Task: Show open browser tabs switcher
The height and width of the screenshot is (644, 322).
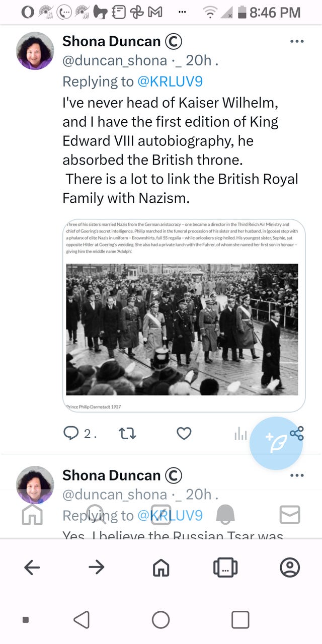Action: (x=225, y=568)
